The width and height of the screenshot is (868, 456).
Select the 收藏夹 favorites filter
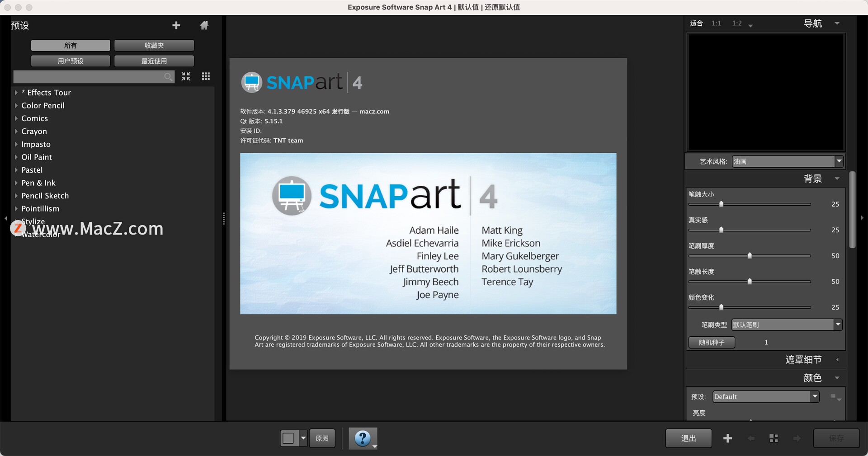(154, 45)
